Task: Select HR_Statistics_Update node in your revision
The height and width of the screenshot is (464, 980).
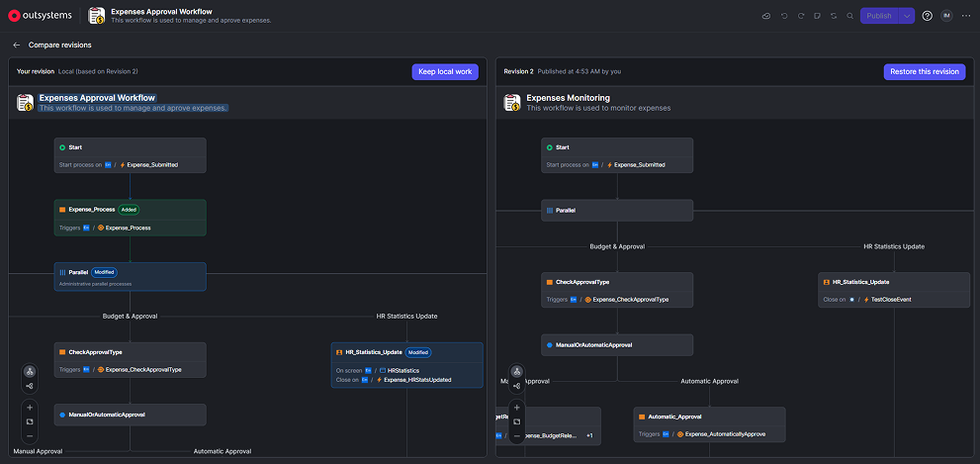Action: (406, 364)
